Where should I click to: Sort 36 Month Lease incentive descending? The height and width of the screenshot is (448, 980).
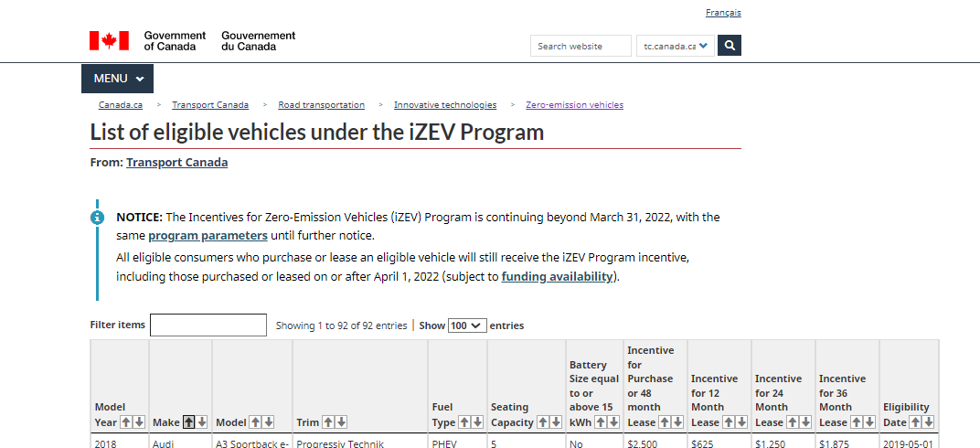[x=868, y=422]
